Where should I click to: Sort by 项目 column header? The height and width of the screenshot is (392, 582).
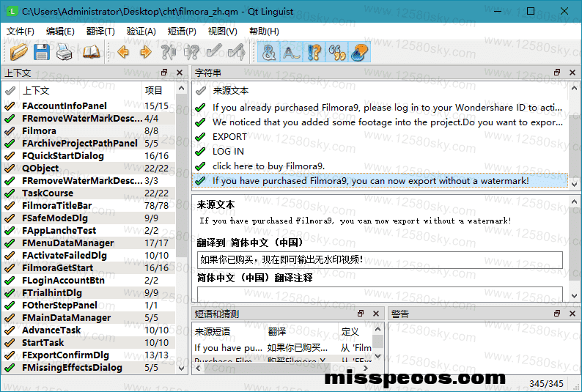click(x=158, y=91)
